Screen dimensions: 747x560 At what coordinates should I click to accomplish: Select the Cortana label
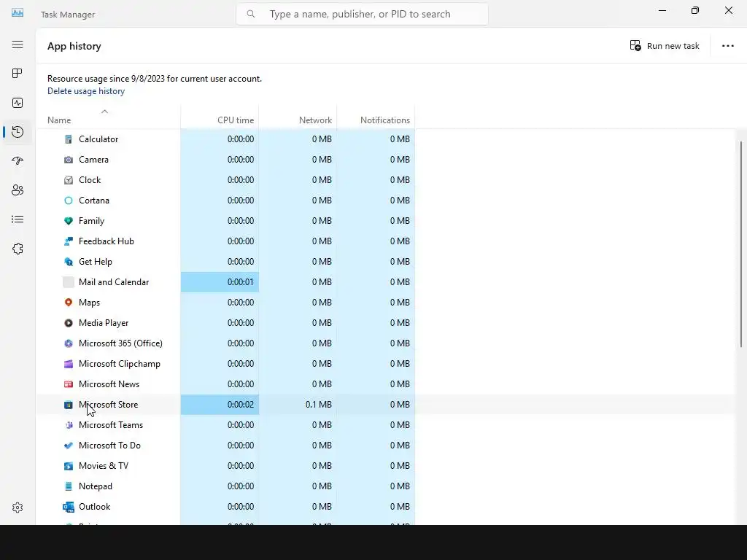click(94, 201)
